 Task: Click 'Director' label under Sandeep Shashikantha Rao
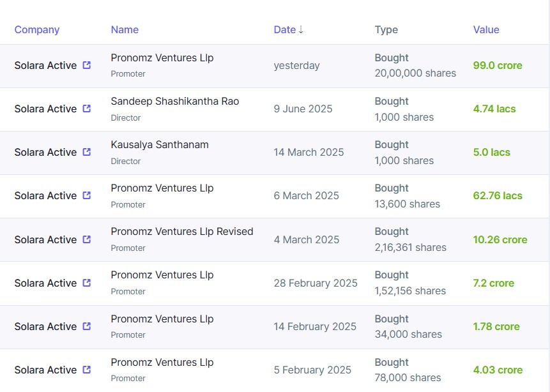[126, 118]
